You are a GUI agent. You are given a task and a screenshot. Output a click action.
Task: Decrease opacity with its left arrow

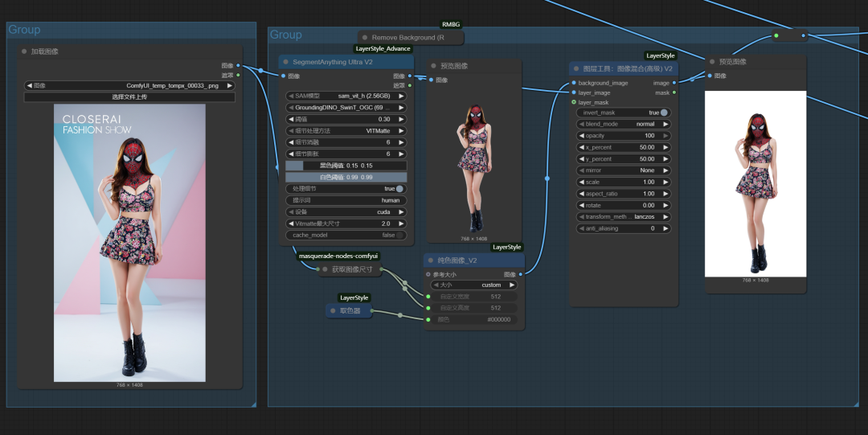(581, 136)
